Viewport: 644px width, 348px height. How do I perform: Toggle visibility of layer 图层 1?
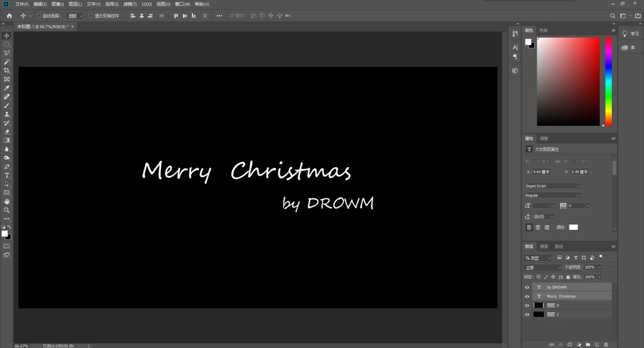pyautogui.click(x=527, y=314)
